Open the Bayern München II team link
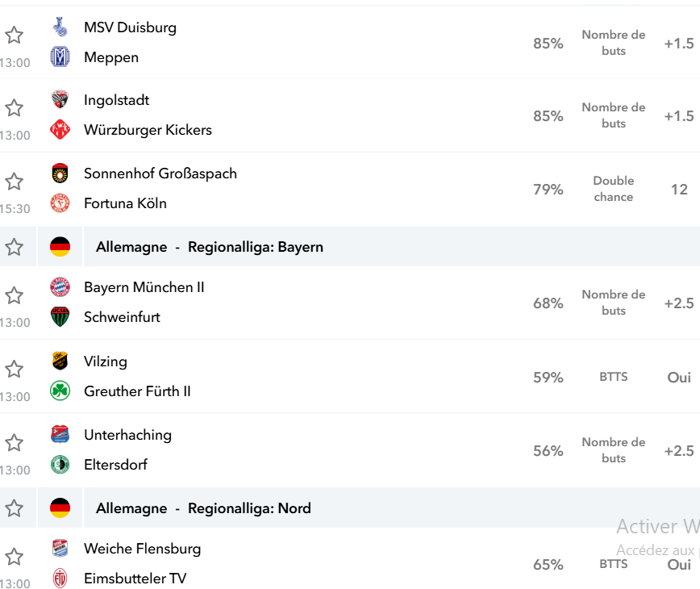Viewport: 700px width, 589px height. point(144,287)
